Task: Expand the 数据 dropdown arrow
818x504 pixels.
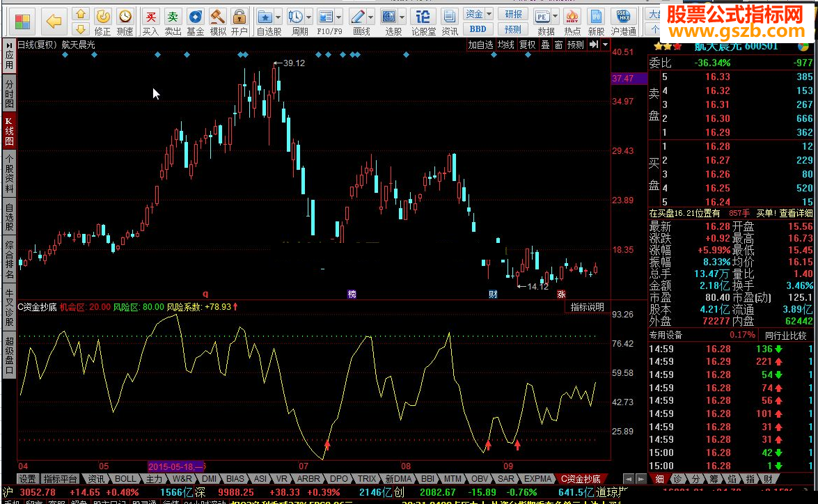Action: pyautogui.click(x=555, y=17)
